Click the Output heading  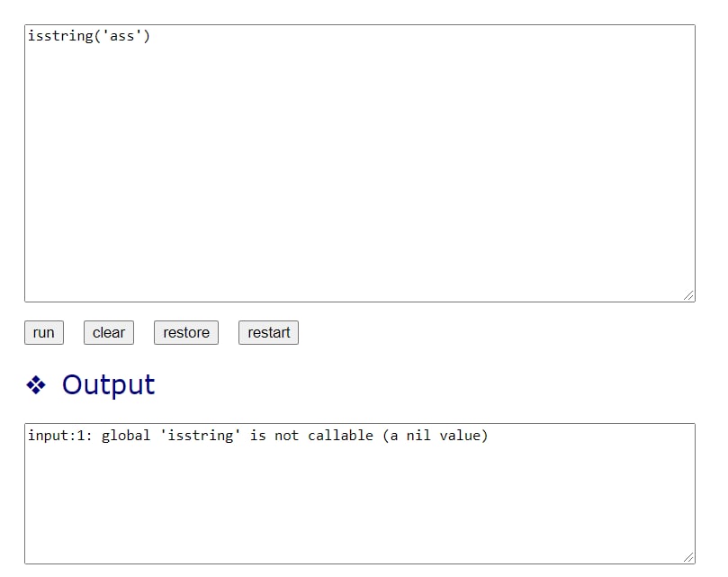[108, 384]
